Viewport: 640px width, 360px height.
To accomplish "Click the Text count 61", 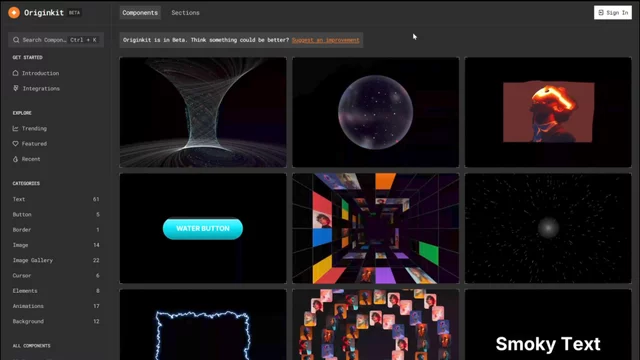I will (x=96, y=199).
